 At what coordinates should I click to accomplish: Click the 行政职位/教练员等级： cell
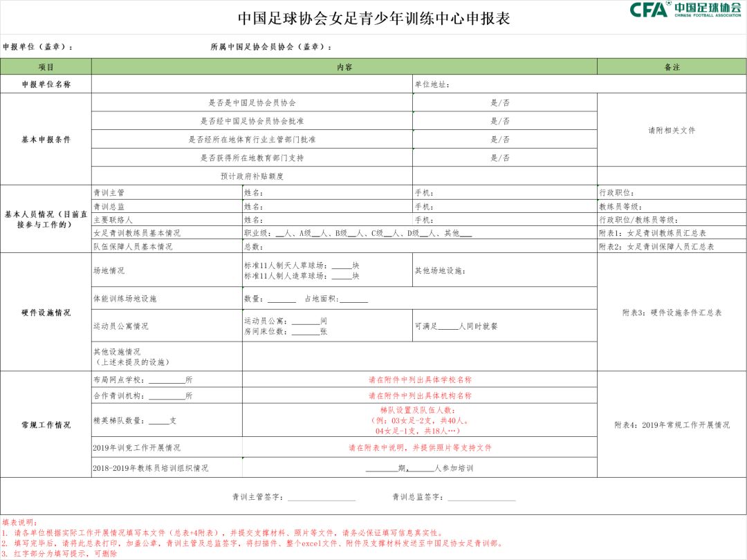pyautogui.click(x=672, y=220)
